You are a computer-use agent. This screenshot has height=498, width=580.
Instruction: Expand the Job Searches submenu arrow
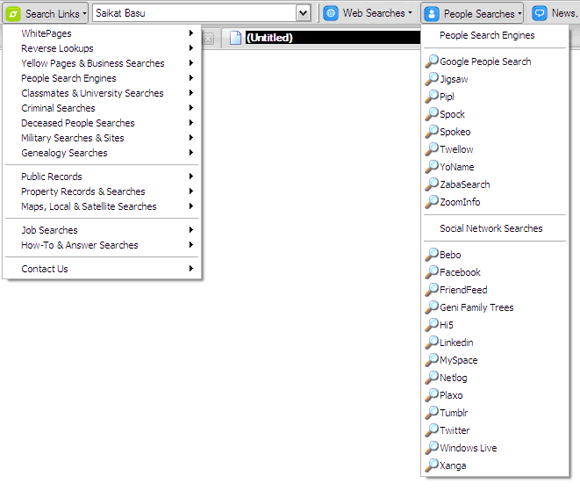[191, 230]
